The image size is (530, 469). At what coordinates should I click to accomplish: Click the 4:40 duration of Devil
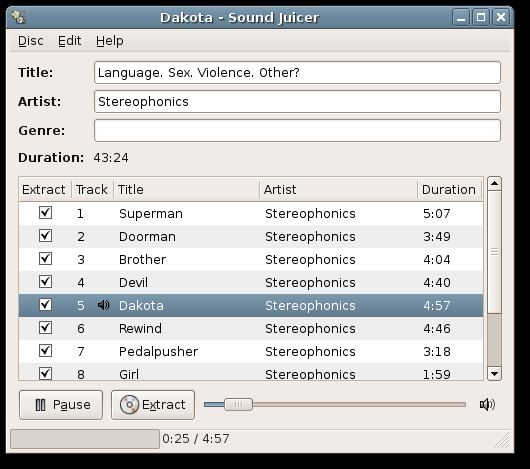point(436,282)
